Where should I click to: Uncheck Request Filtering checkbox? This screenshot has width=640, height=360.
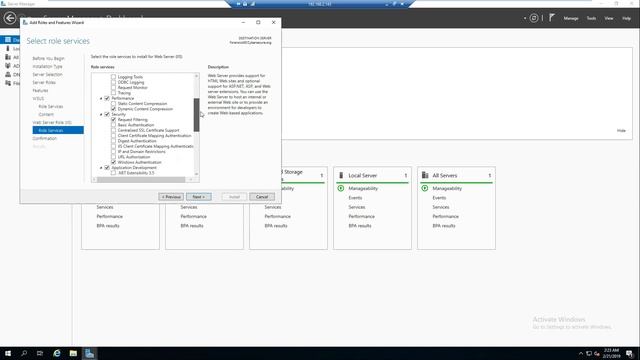click(x=113, y=120)
